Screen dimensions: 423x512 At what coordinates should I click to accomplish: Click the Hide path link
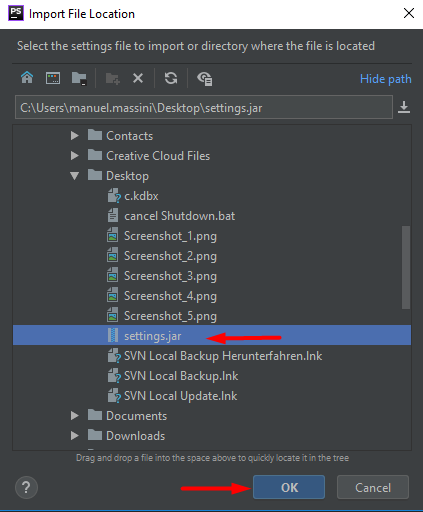[386, 79]
